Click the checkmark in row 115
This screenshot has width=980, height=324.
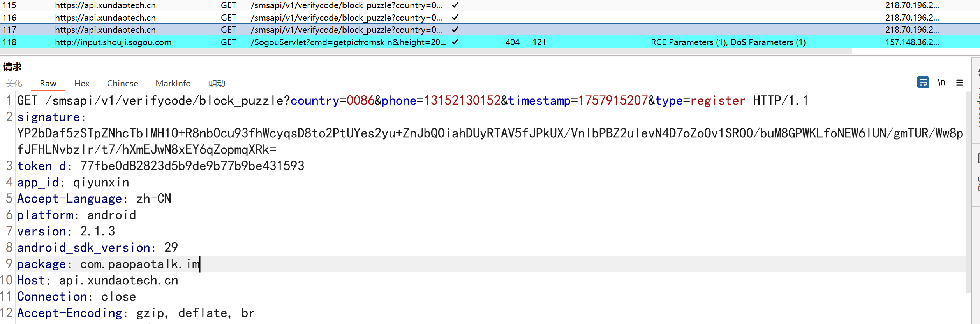(x=455, y=5)
